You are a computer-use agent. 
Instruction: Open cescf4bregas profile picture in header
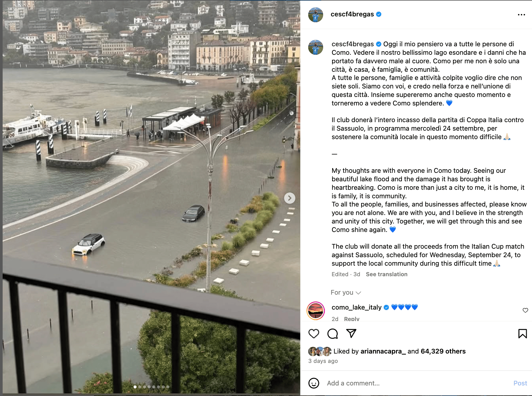[316, 15]
